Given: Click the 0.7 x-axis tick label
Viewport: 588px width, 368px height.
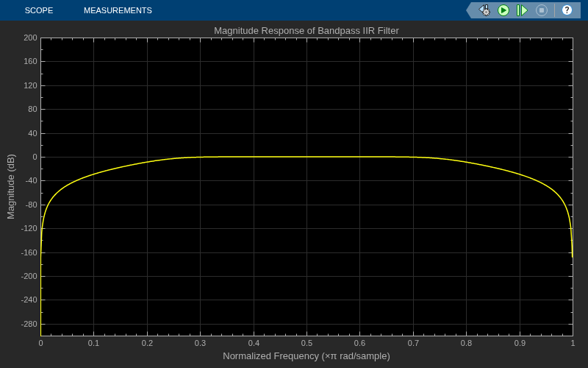Looking at the screenshot, I should tap(413, 343).
